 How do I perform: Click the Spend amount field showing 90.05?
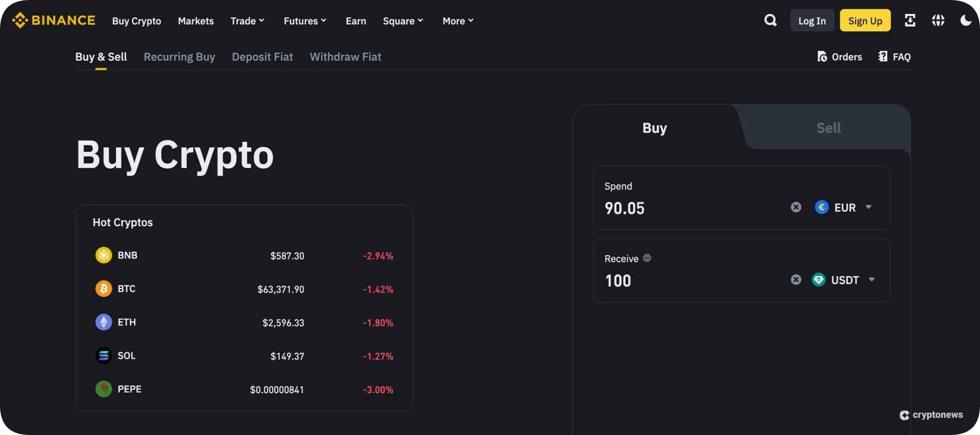742,198
